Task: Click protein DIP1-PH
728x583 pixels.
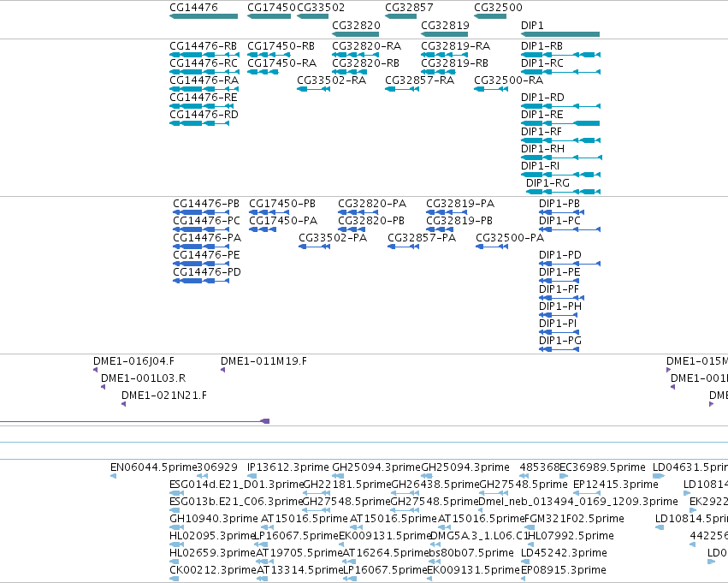Action: pos(559,315)
